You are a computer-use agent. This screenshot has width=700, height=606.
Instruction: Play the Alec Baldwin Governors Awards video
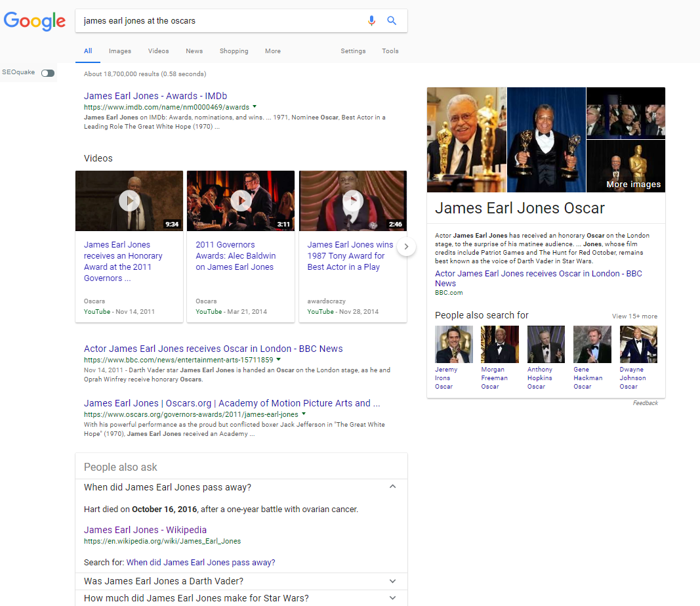coord(241,201)
